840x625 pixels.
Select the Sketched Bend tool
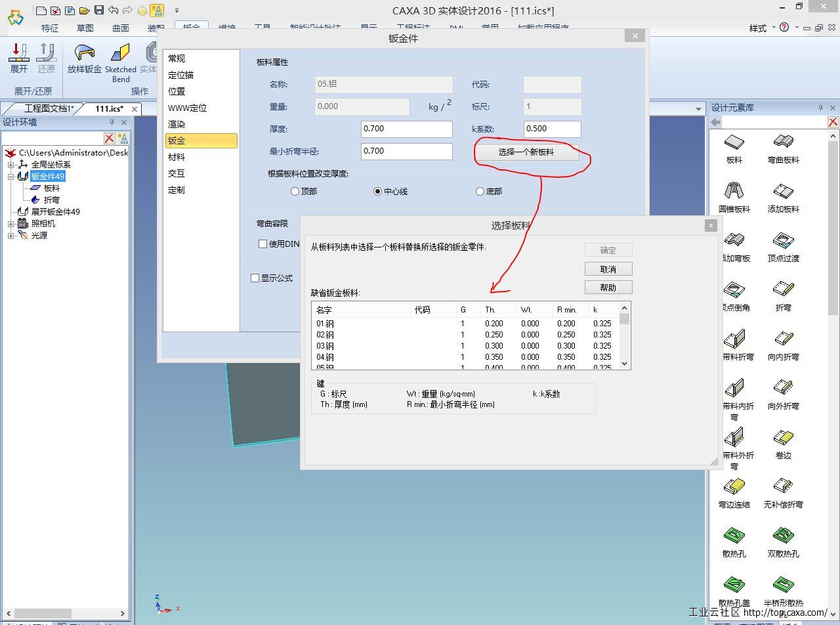point(121,62)
